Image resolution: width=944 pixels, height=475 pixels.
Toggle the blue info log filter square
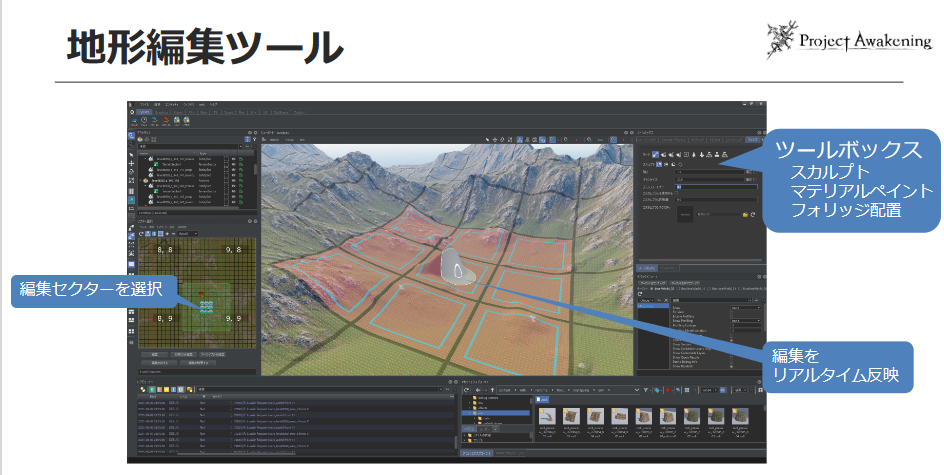(x=173, y=390)
